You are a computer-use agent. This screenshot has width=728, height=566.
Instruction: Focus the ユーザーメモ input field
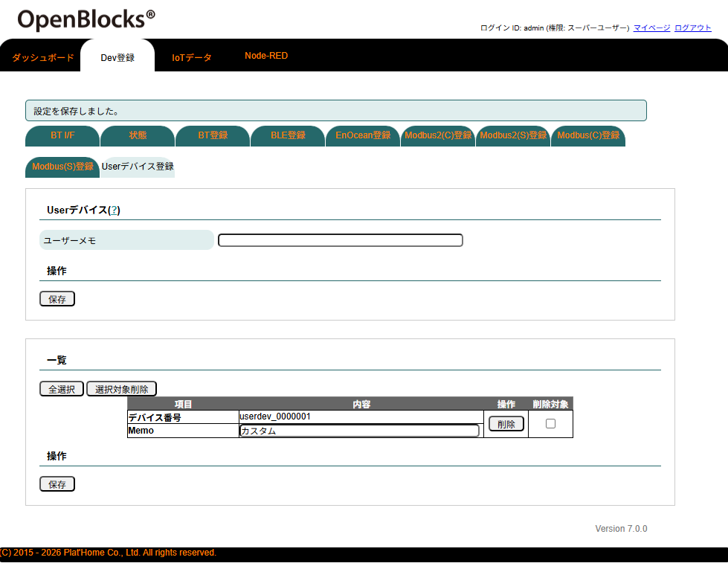pyautogui.click(x=341, y=240)
